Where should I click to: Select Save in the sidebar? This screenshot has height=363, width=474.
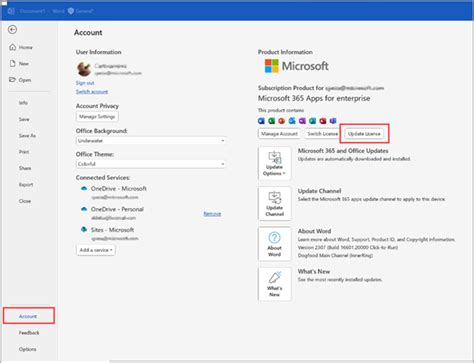point(24,119)
